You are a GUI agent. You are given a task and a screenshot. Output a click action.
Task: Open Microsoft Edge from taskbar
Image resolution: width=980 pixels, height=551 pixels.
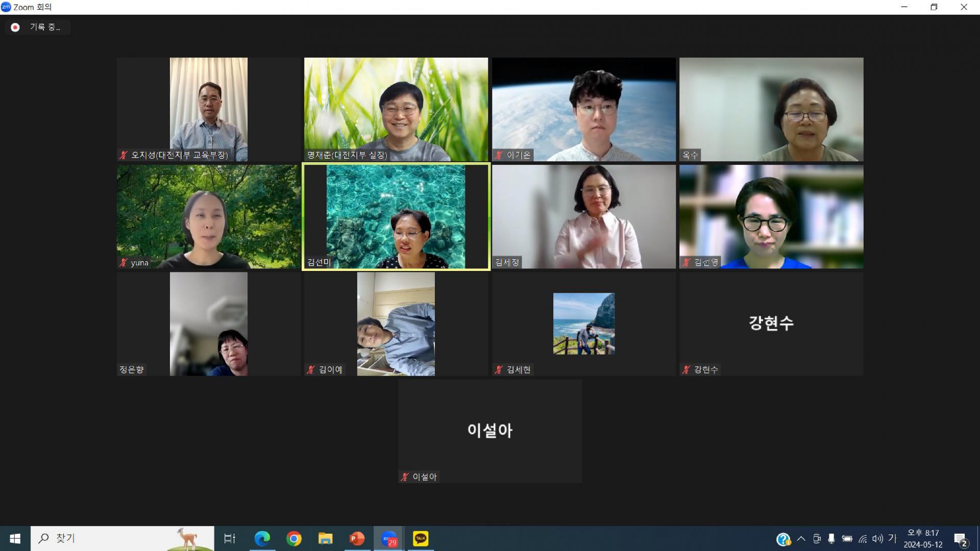pyautogui.click(x=262, y=539)
